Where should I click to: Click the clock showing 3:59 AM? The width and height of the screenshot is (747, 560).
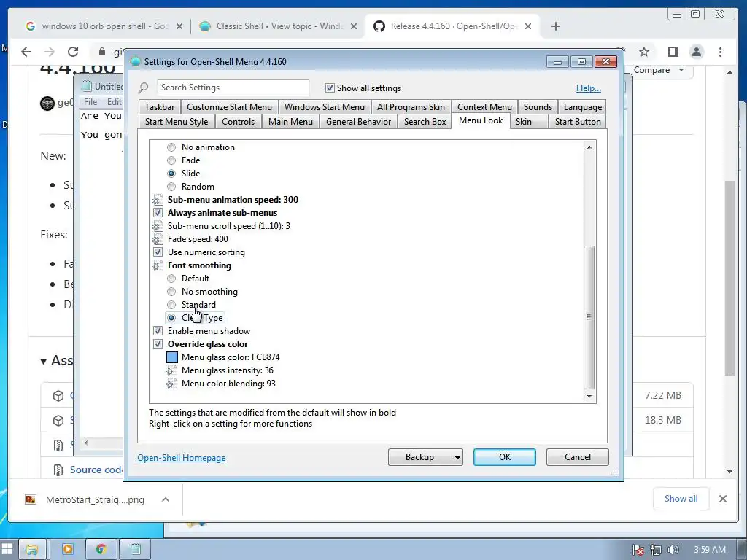click(x=709, y=550)
